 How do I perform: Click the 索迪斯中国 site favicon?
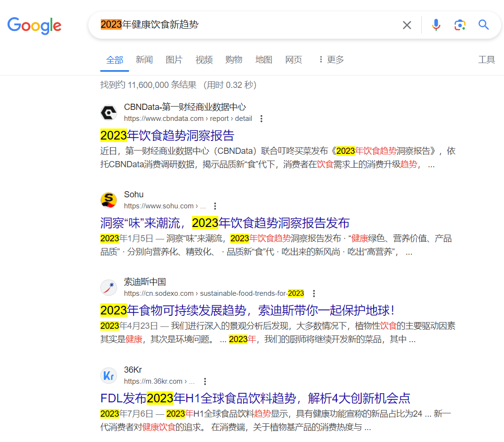click(109, 288)
